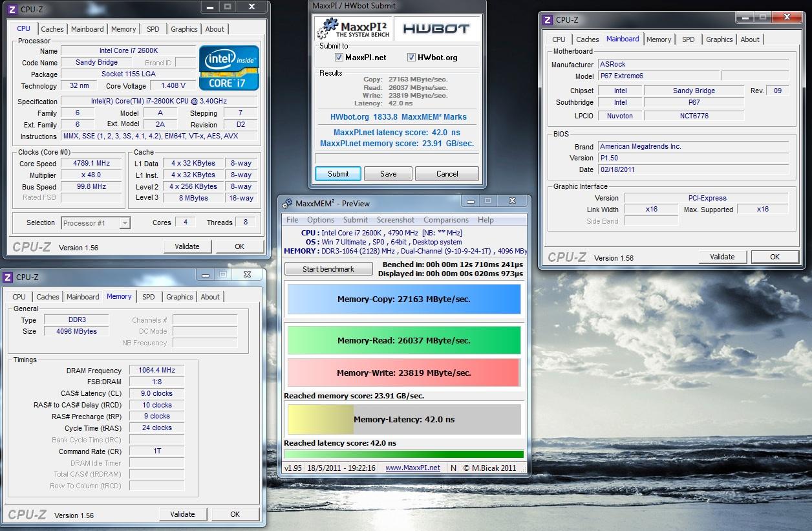Click the DRAM Frequency 1064.4 MHz field
Viewport: 812px width, 531px height.
156,371
